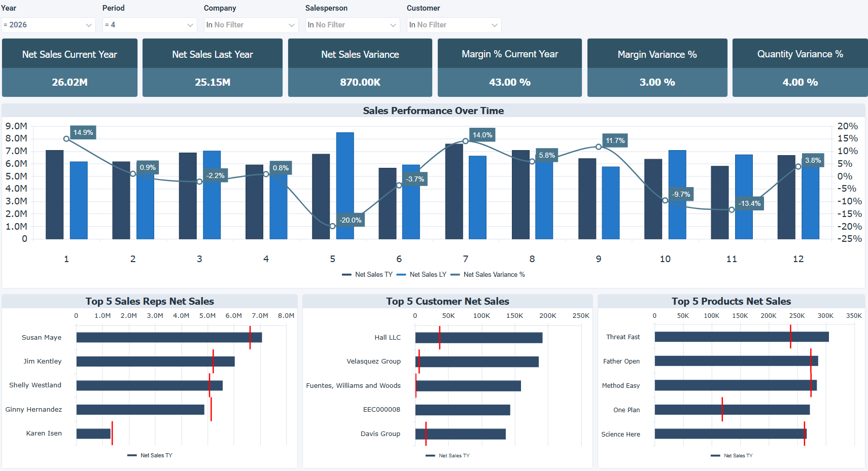Click the 14.9% variance label for month 1
This screenshot has height=471, width=868.
point(83,132)
